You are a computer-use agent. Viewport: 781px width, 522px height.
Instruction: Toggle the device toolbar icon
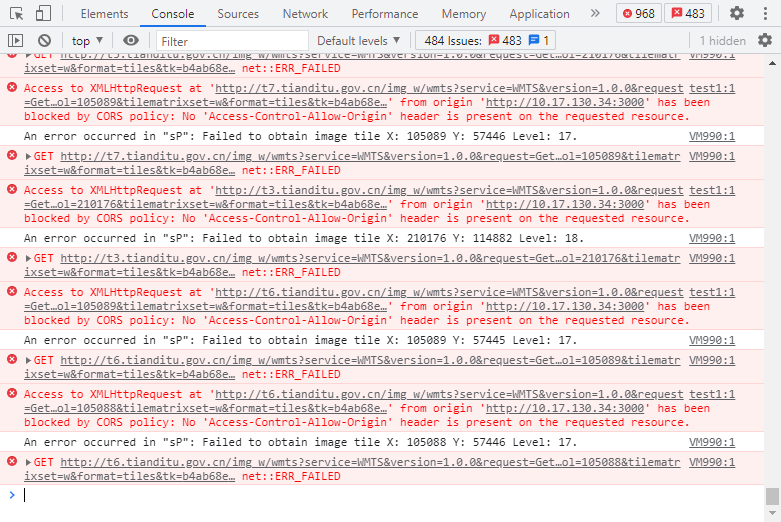tap(43, 13)
